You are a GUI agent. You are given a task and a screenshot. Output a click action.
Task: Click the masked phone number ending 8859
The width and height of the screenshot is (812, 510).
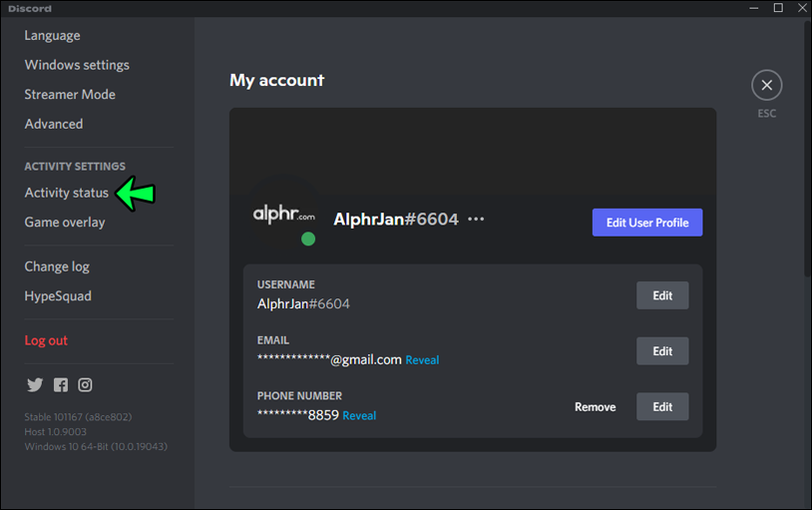(298, 415)
